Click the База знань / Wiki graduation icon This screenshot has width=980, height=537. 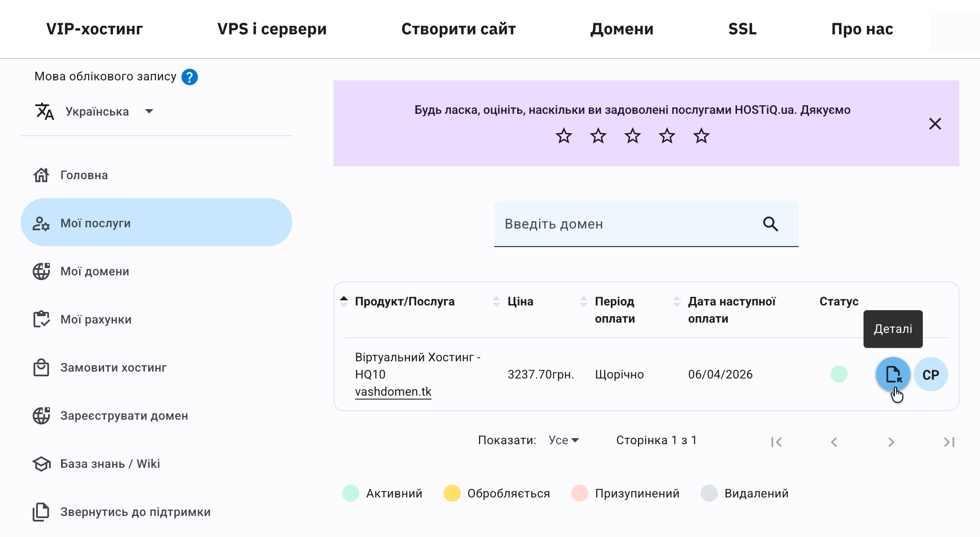tap(42, 464)
